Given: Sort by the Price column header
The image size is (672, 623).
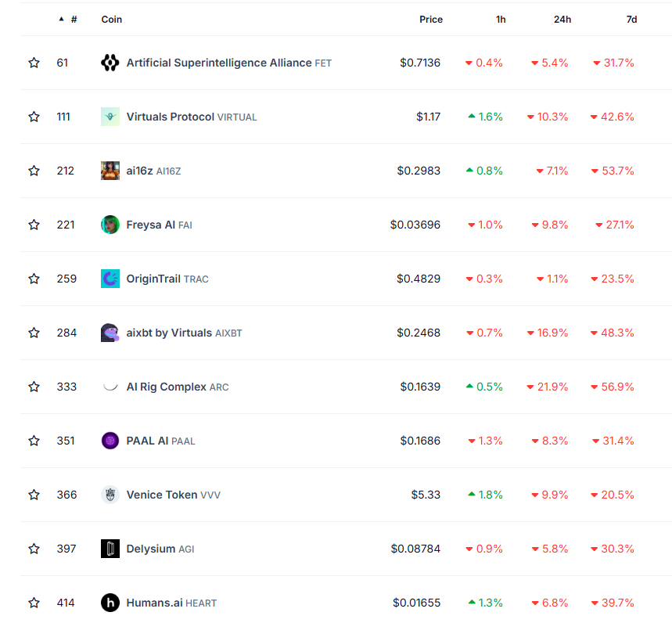Looking at the screenshot, I should point(431,20).
